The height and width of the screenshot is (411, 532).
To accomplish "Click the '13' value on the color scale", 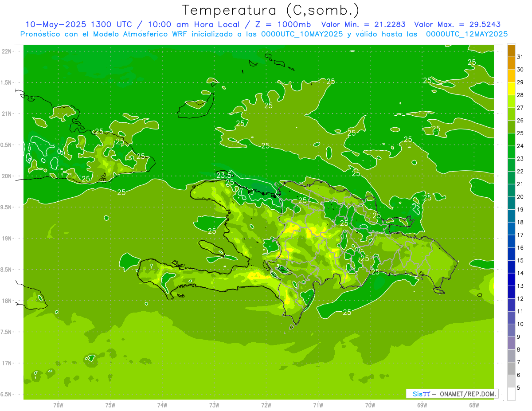I will 520,286.
